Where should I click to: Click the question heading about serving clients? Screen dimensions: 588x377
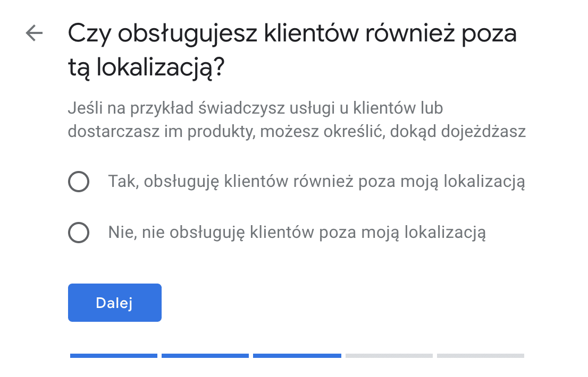pyautogui.click(x=291, y=48)
